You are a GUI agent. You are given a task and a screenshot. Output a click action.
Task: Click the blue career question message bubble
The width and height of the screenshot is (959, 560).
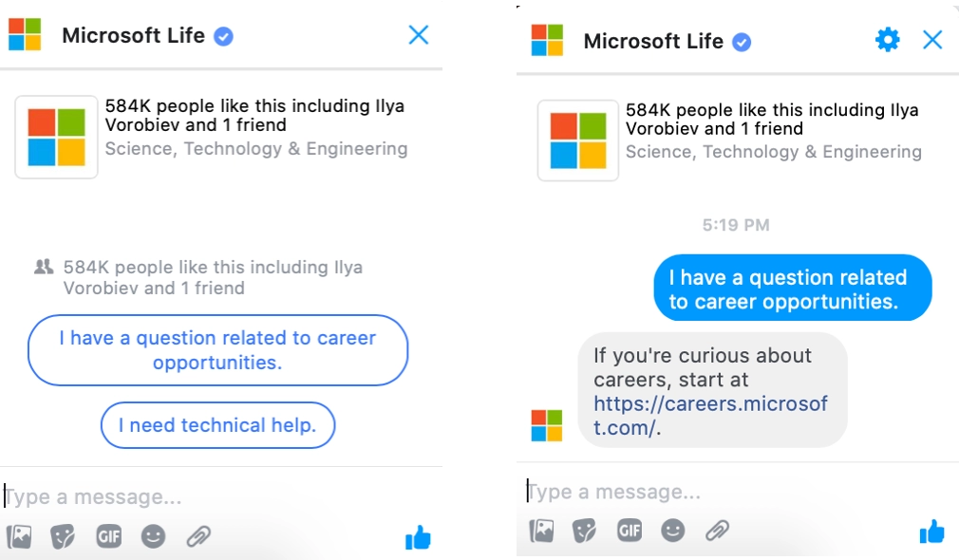click(x=793, y=288)
